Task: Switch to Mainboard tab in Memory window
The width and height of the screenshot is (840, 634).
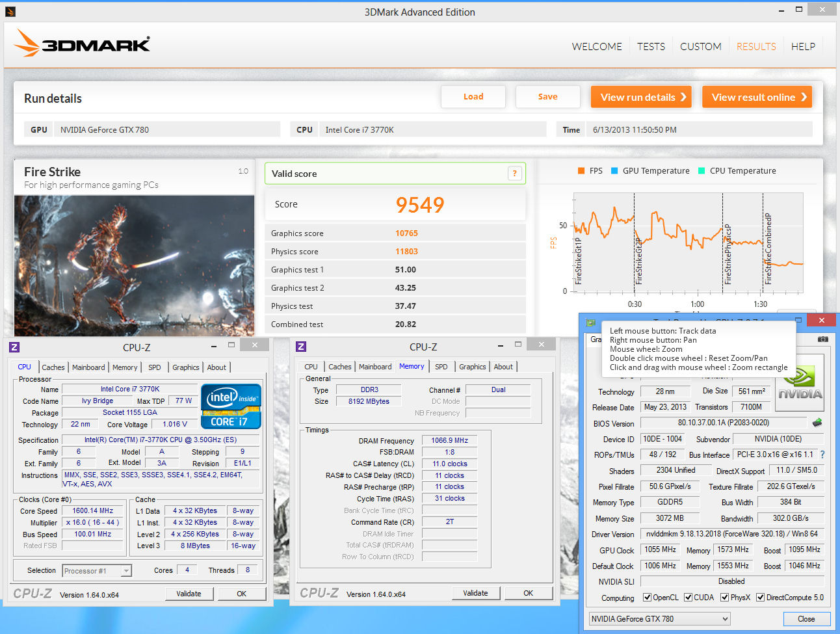Action: click(x=375, y=367)
